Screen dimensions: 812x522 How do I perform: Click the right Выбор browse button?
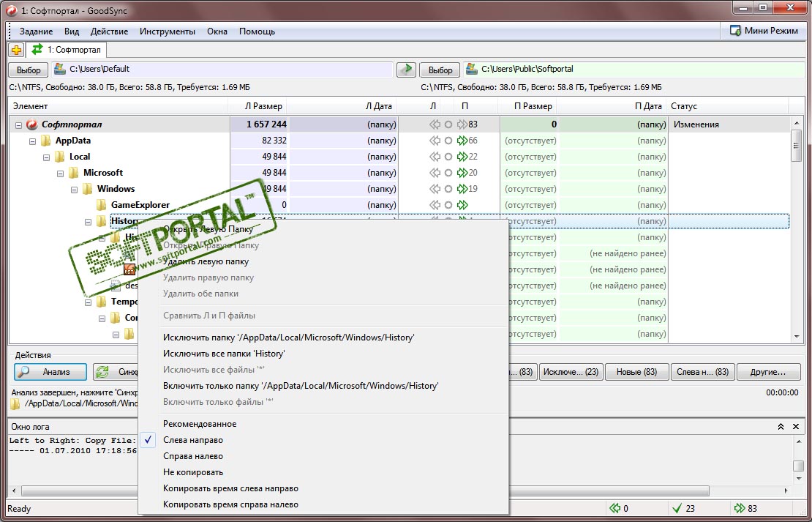pos(440,70)
